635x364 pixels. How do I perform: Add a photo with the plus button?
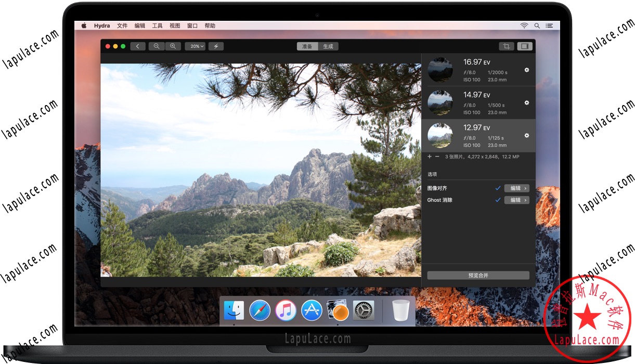coord(430,157)
